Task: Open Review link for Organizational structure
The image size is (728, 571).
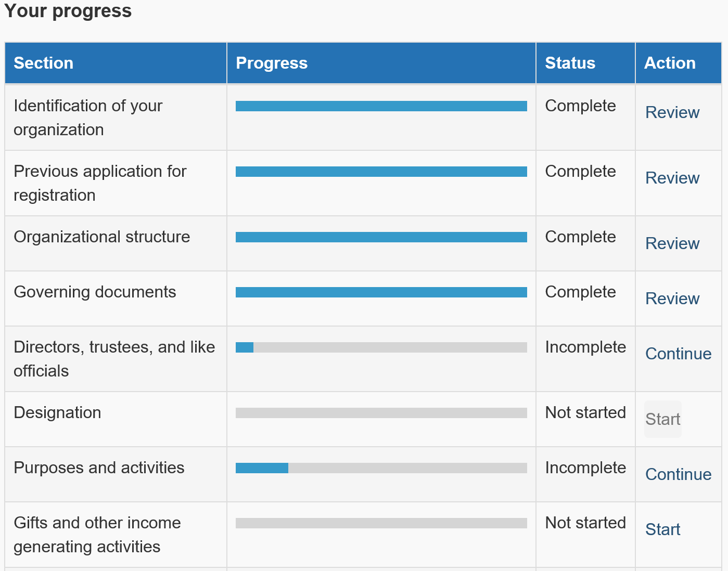Action: (672, 243)
